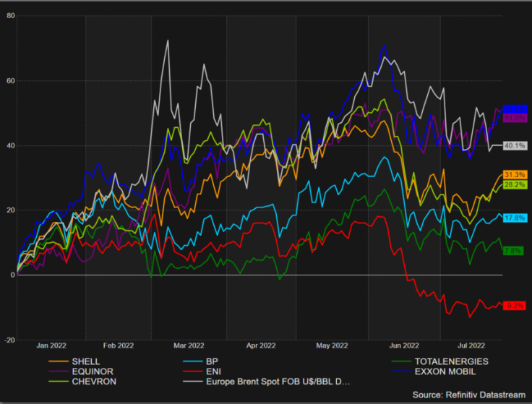Click the 40.1% white end value tag

(x=515, y=146)
